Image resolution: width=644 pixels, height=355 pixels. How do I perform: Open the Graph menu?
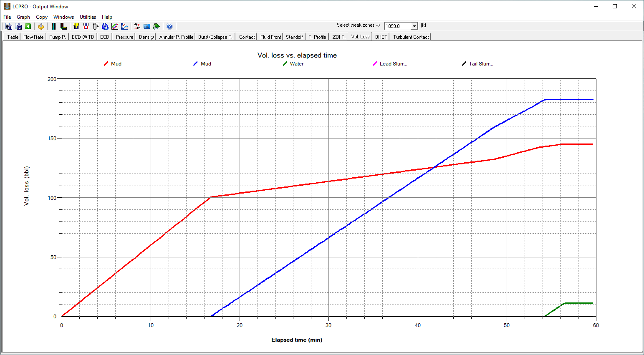point(23,17)
